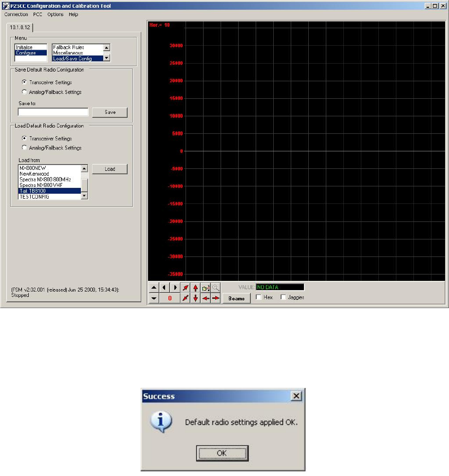Open the Help menu
This screenshot has width=449, height=476.
pyautogui.click(x=73, y=14)
